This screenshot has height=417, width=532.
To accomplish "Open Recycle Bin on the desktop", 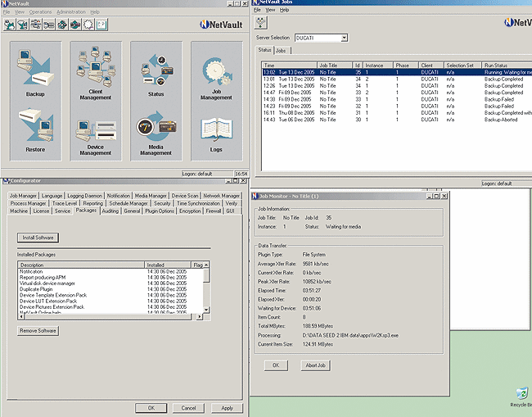I will pyautogui.click(x=522, y=397).
